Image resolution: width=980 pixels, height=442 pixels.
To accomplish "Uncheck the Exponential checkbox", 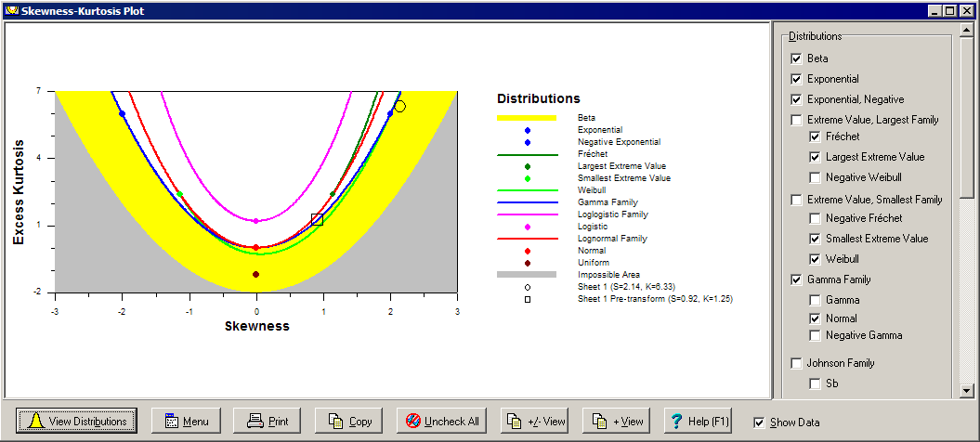I will (796, 80).
